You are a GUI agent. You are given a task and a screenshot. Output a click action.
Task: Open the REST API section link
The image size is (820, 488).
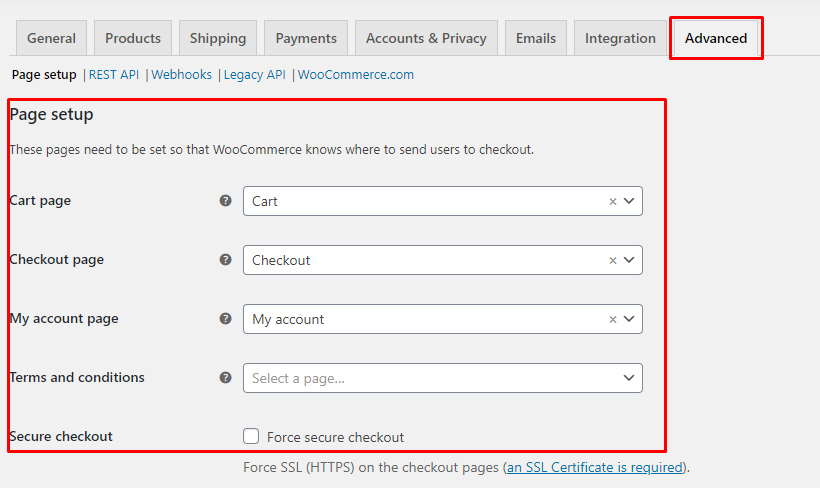[113, 75]
